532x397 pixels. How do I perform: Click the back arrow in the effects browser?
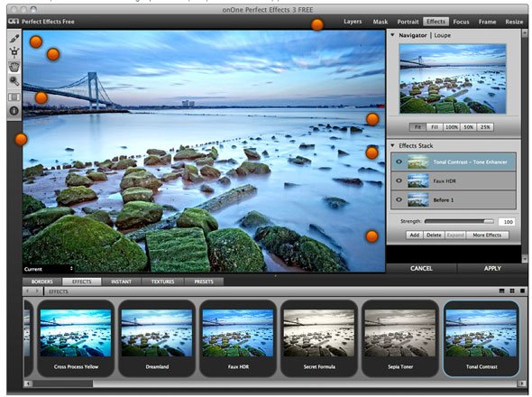pyautogui.click(x=27, y=291)
